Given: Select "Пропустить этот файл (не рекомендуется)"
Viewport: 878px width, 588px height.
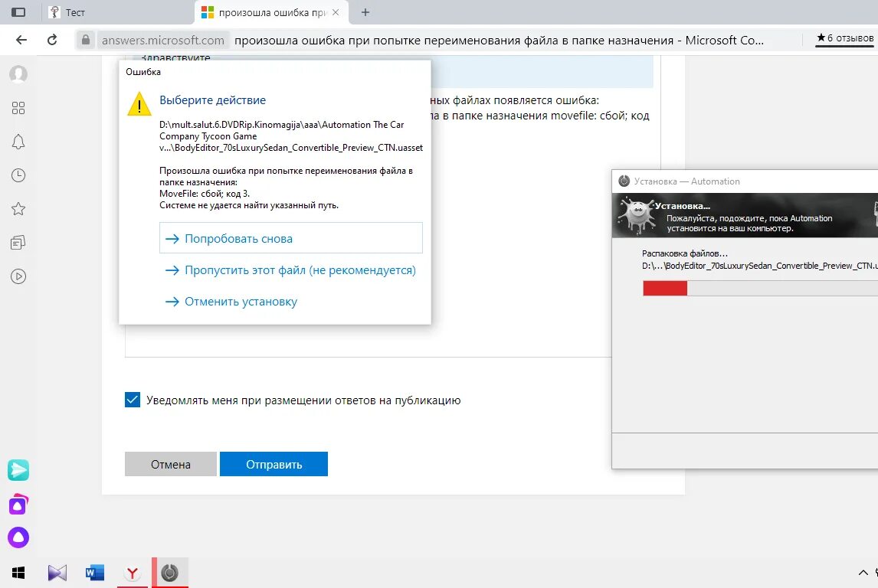Looking at the screenshot, I should (291, 270).
